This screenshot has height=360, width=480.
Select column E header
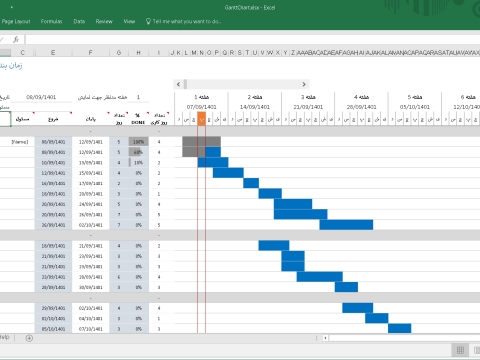click(53, 53)
